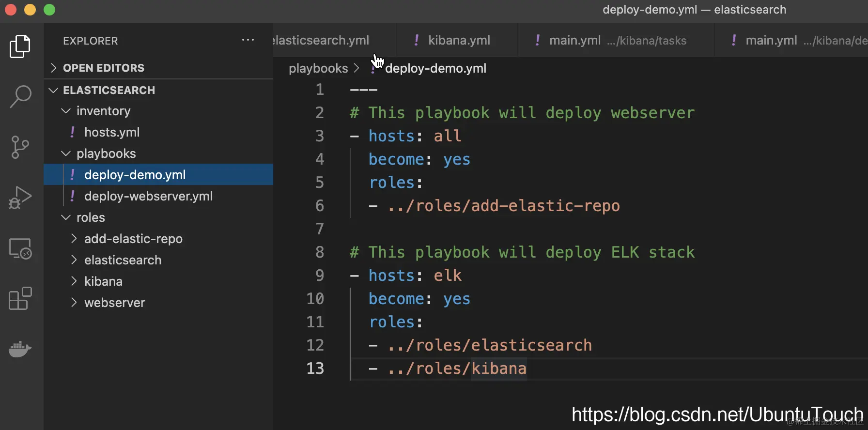The image size is (868, 430).
Task: Close window with red button
Action: pyautogui.click(x=10, y=10)
